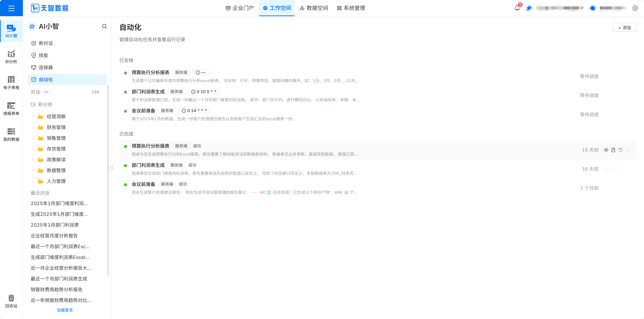644x319 pixels.
Task: View the completed 预算执行分析报表 run via eye icon
Action: [x=606, y=150]
